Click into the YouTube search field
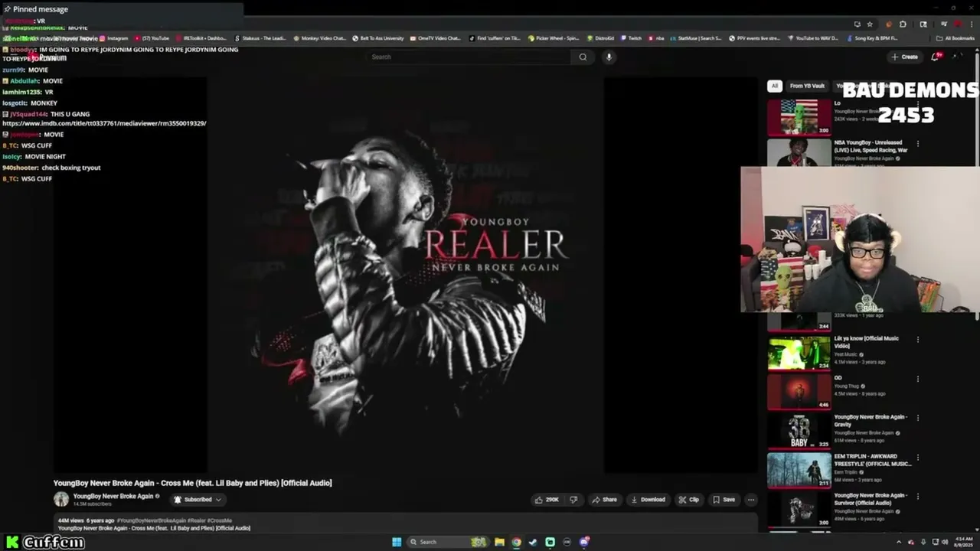Screen dimensions: 980x551 (x=469, y=57)
